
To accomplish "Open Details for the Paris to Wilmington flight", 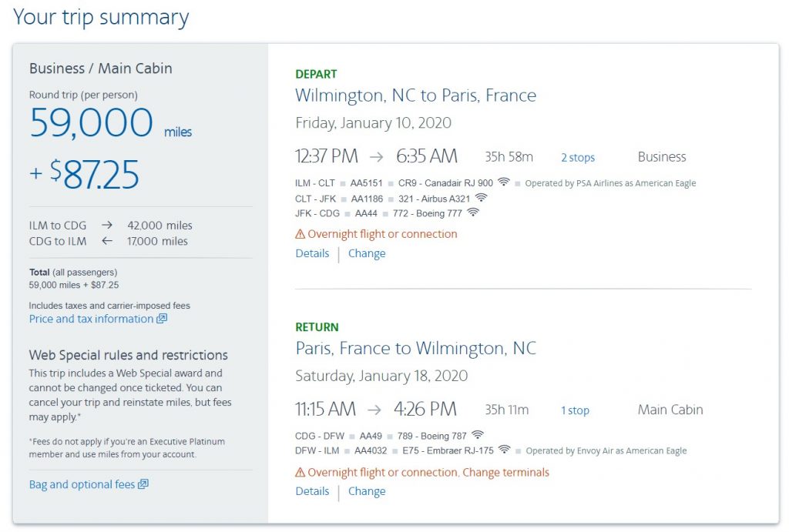I will click(312, 491).
